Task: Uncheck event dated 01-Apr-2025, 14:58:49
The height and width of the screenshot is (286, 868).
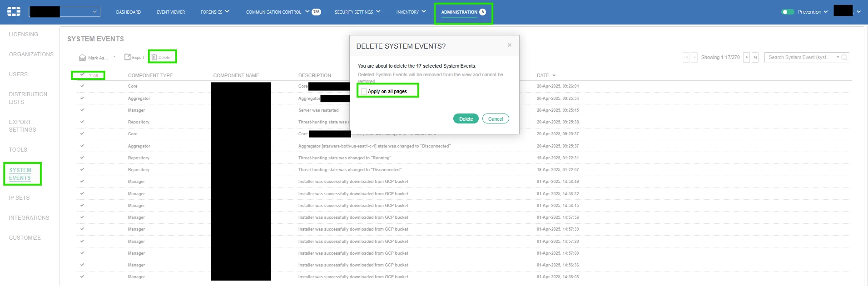Action: (x=82, y=181)
